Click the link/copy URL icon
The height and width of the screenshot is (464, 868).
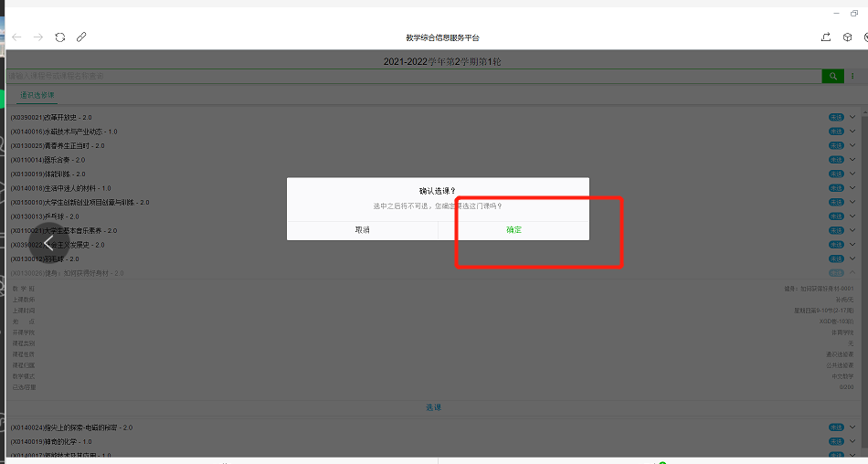pyautogui.click(x=81, y=37)
